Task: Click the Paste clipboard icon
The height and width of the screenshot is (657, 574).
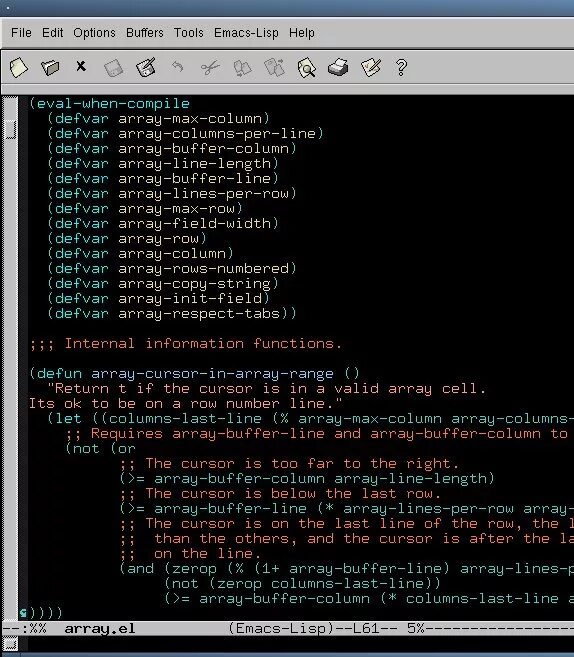Action: coord(274,67)
